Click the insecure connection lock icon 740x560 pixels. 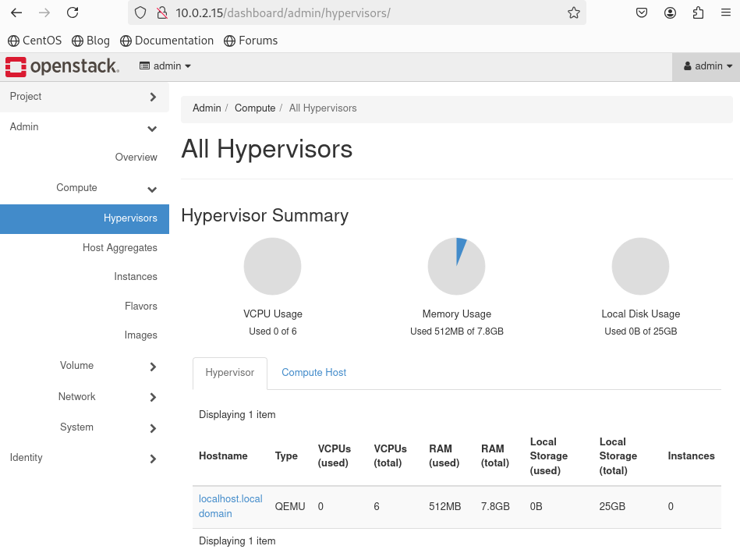(162, 12)
